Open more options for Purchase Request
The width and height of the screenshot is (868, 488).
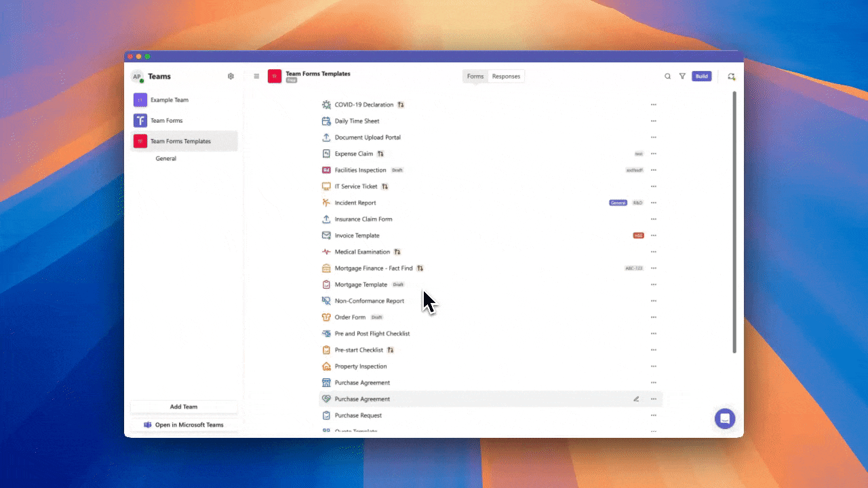(654, 415)
